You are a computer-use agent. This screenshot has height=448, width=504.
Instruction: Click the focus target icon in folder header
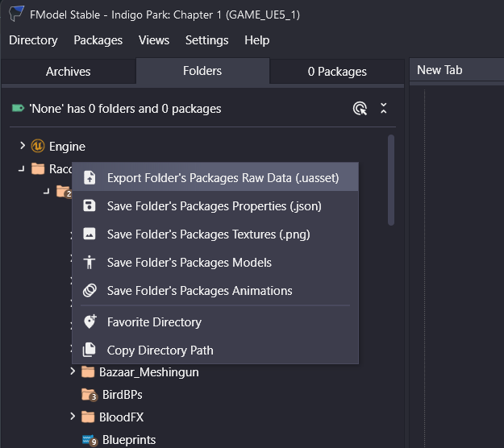click(x=360, y=109)
